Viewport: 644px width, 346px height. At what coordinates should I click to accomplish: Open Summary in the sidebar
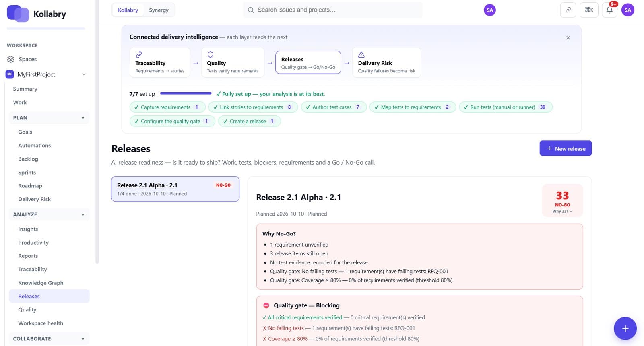pos(25,89)
